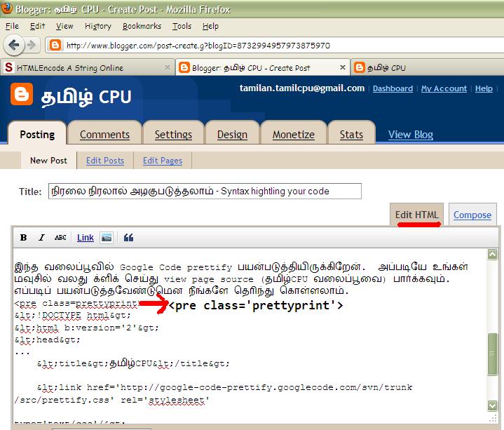The height and width of the screenshot is (430, 504).
Task: Click the Link button in editor toolbar
Action: (x=86, y=238)
